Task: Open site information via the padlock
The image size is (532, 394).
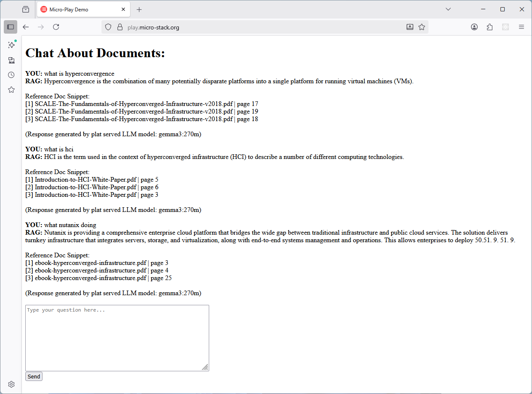Action: click(120, 26)
